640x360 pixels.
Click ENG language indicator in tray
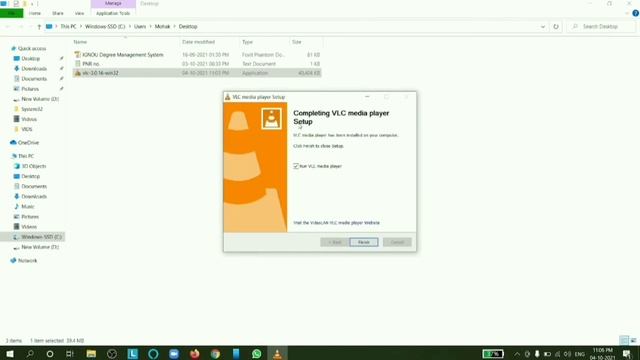580,354
